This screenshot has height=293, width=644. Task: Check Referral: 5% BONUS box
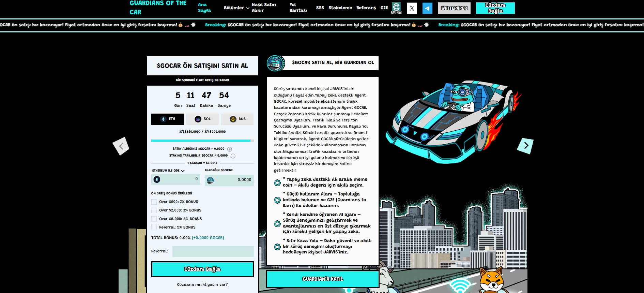click(154, 228)
